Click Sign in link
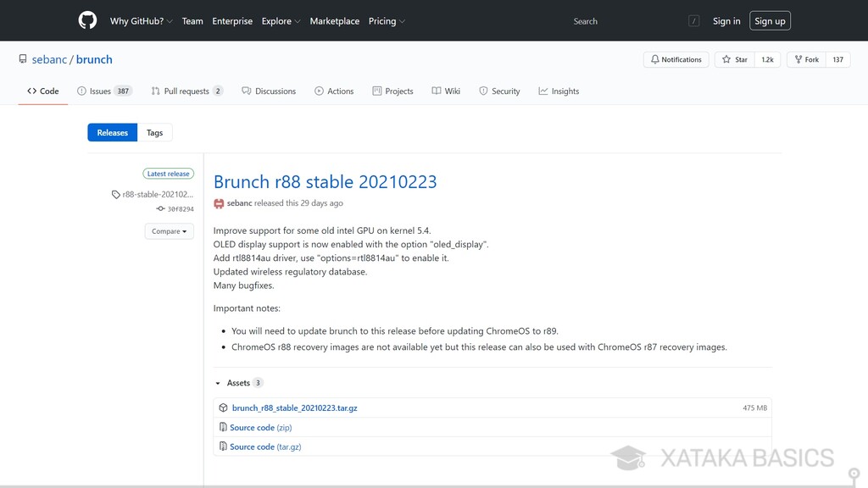The height and width of the screenshot is (488, 868). pos(726,21)
